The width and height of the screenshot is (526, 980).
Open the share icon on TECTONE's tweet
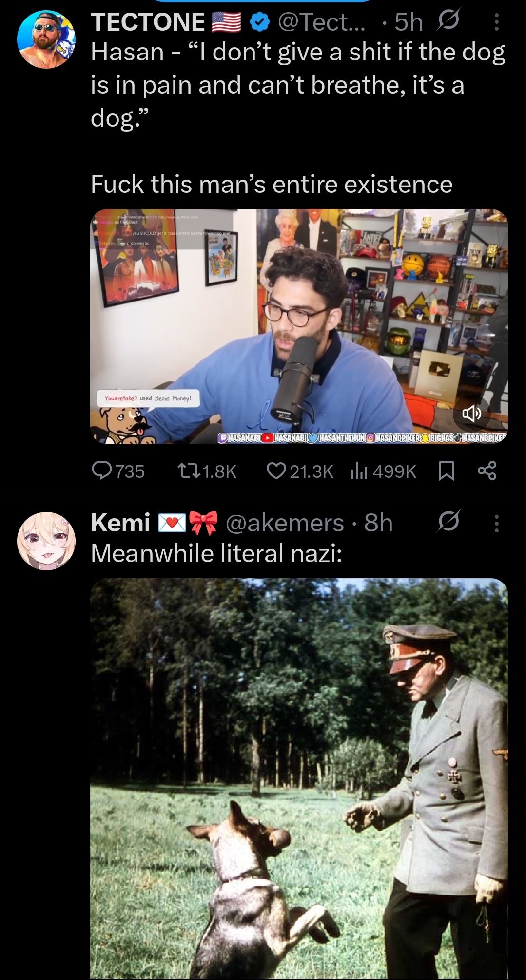coord(487,471)
